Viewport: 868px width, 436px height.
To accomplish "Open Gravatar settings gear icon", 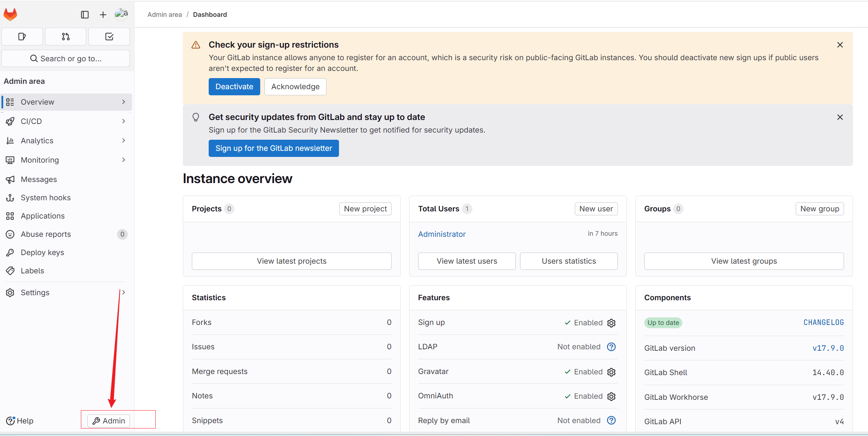I will click(x=611, y=372).
